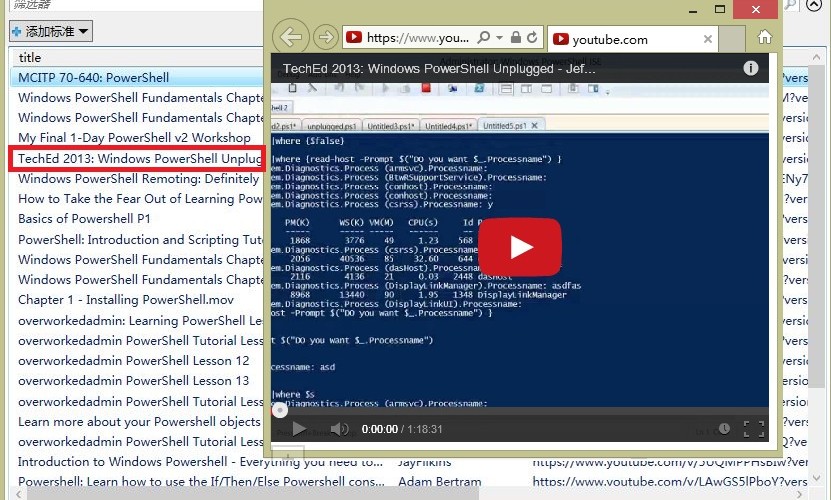This screenshot has height=500, width=831.
Task: Mute the video with the speaker icon
Action: coord(340,429)
